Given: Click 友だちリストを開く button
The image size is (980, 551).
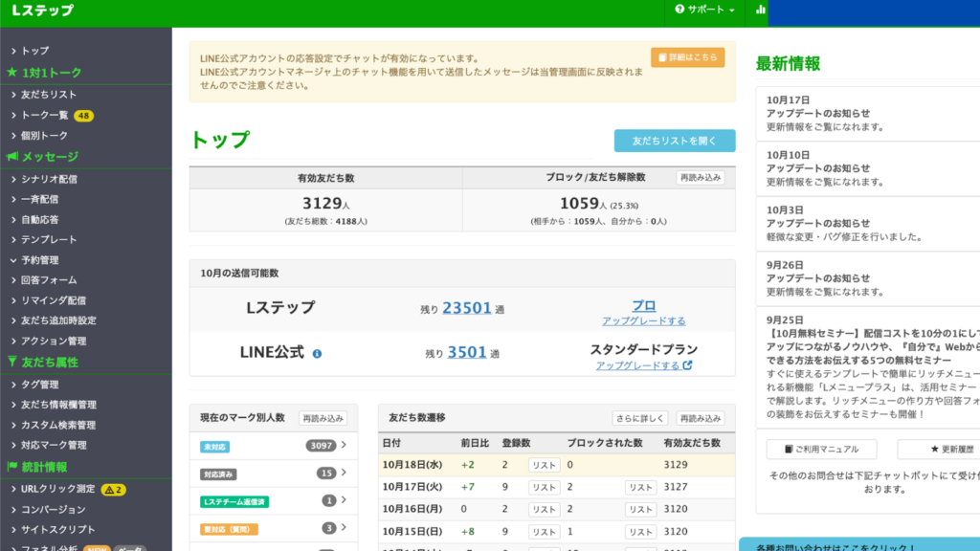Looking at the screenshot, I should pos(675,141).
